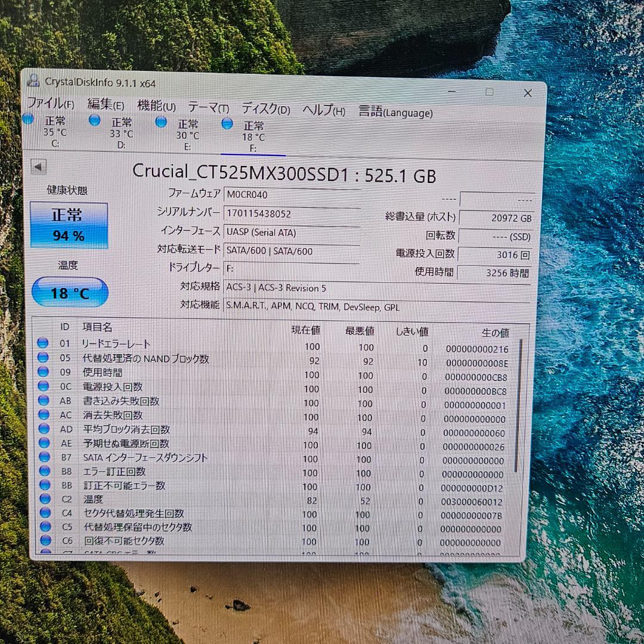Select the 代替処理済の NAND ブロック数 attribute name

pyautogui.click(x=146, y=358)
